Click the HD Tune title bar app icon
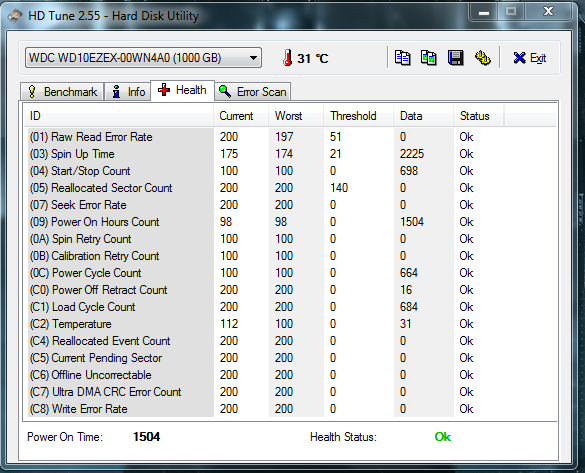Screen dimensions: 585x473 tap(15, 16)
